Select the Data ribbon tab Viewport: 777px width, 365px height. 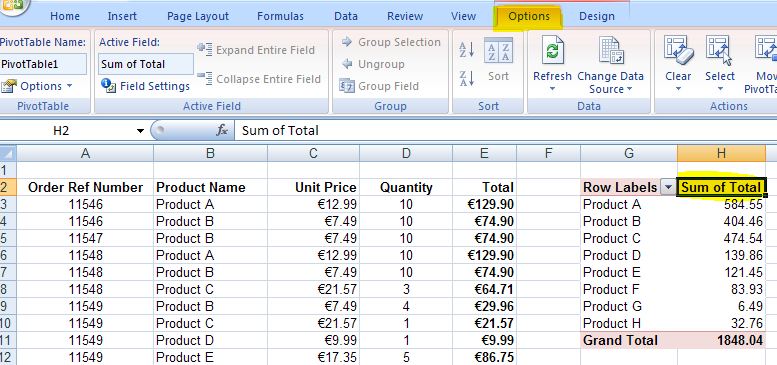(345, 16)
